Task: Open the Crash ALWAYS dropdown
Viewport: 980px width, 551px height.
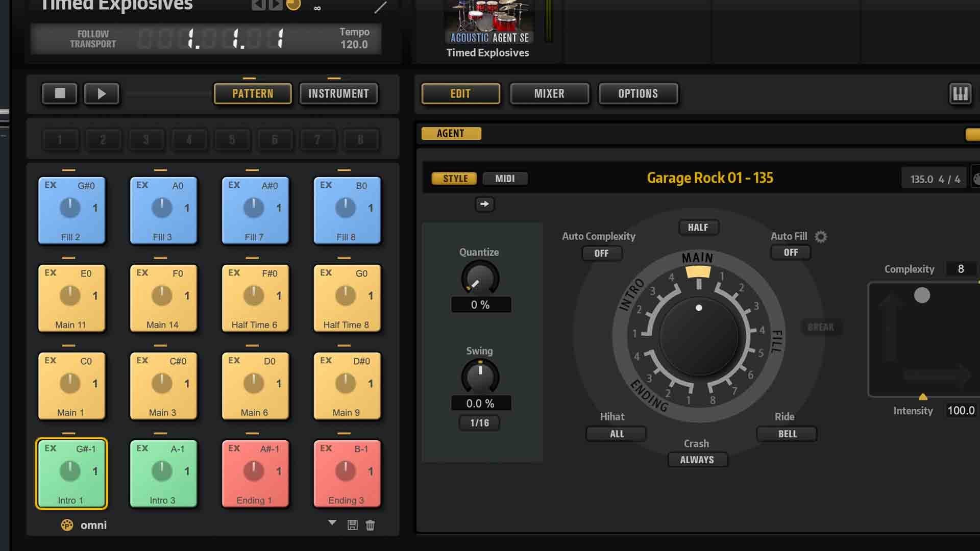Action: [697, 460]
